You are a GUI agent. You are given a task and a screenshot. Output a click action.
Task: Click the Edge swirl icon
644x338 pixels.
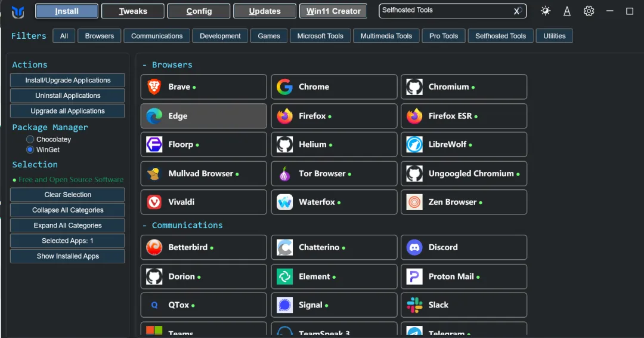pos(154,116)
